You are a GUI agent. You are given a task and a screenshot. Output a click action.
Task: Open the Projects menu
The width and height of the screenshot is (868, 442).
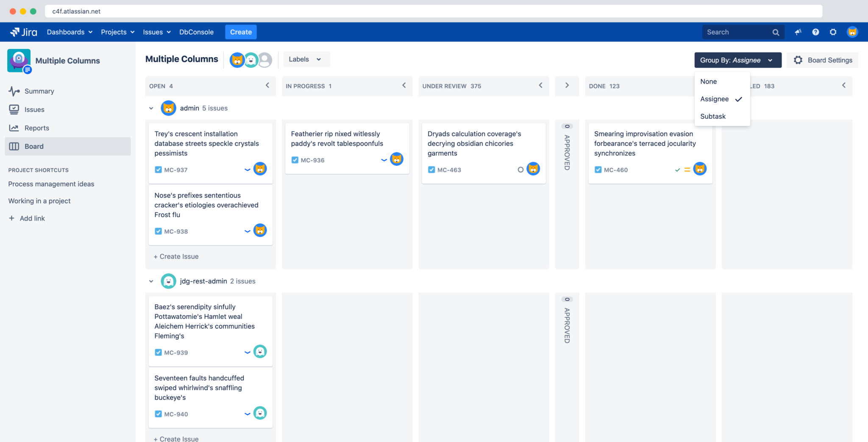[117, 32]
